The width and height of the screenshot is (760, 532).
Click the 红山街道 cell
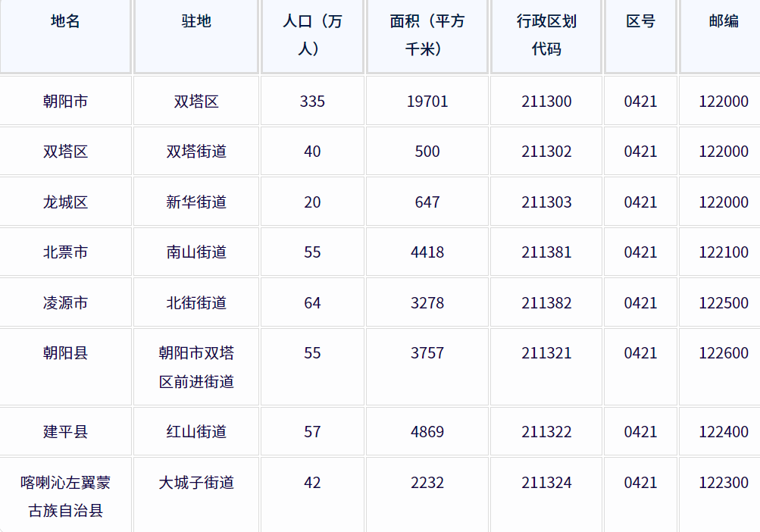coord(196,432)
